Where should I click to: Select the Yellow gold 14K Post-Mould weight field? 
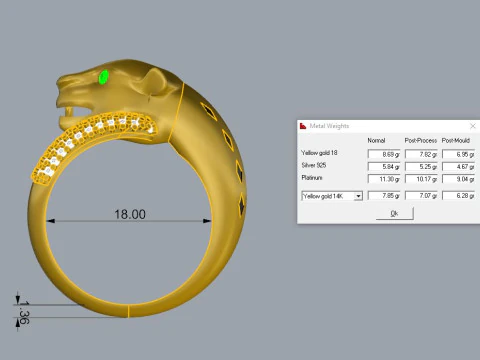coord(459,196)
